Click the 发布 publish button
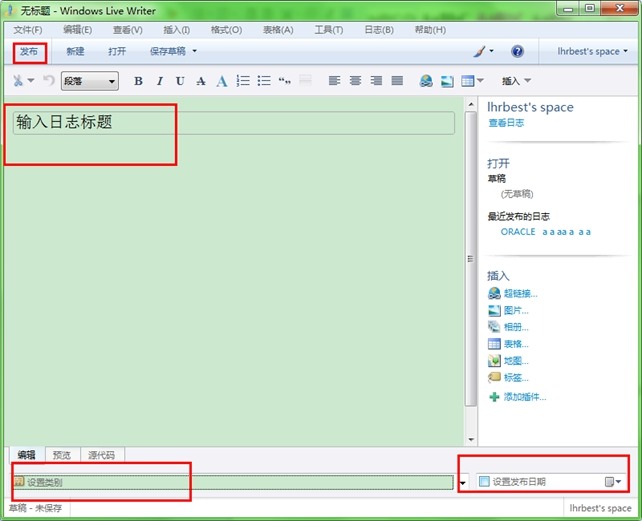This screenshot has height=521, width=642. 29,51
